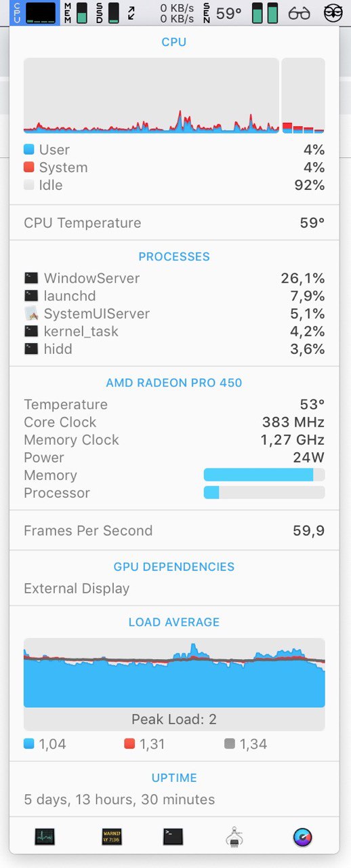Expand the WindowServer process row
Image resolution: width=351 pixels, height=868 pixels.
pos(174,278)
